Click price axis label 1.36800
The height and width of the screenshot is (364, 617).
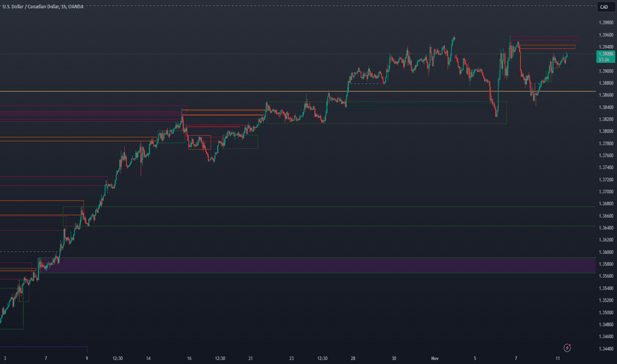tap(606, 204)
